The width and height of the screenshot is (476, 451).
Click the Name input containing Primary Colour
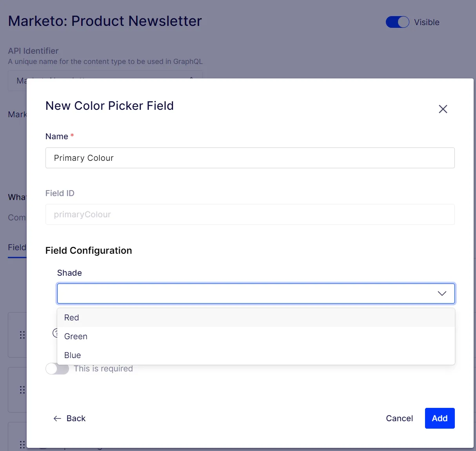tap(250, 158)
